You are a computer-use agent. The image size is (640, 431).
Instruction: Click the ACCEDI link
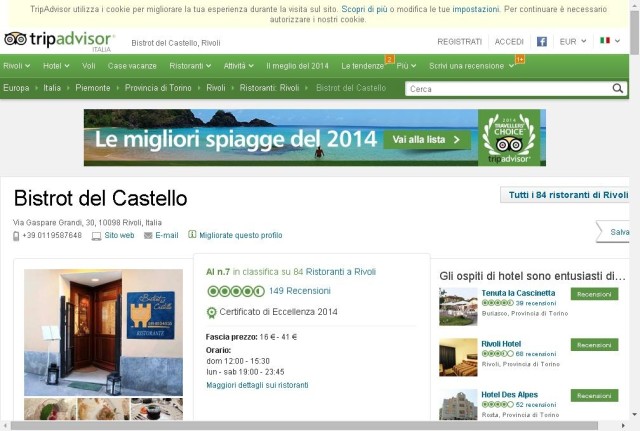pyautogui.click(x=509, y=42)
